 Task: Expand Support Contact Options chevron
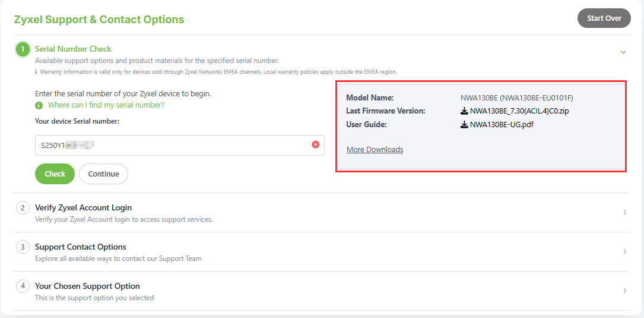coord(624,251)
